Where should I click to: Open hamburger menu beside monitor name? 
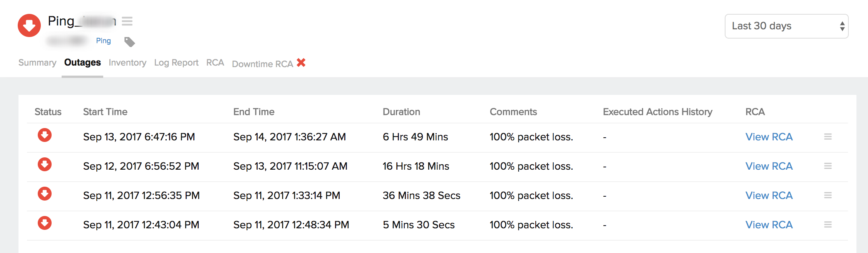point(127,21)
